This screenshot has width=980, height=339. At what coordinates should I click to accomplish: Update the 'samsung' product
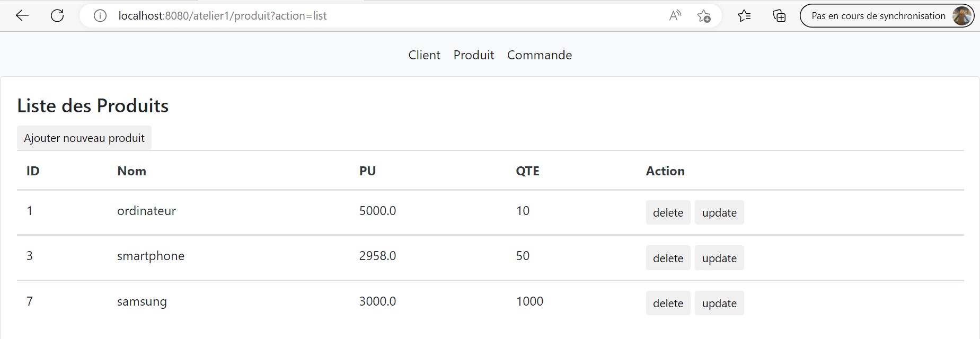tap(719, 303)
